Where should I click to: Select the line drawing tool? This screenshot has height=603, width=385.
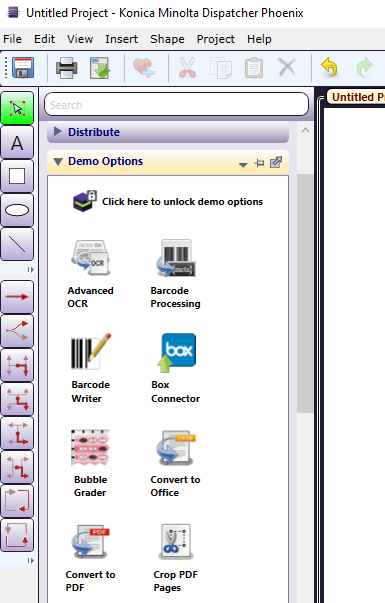[17, 244]
